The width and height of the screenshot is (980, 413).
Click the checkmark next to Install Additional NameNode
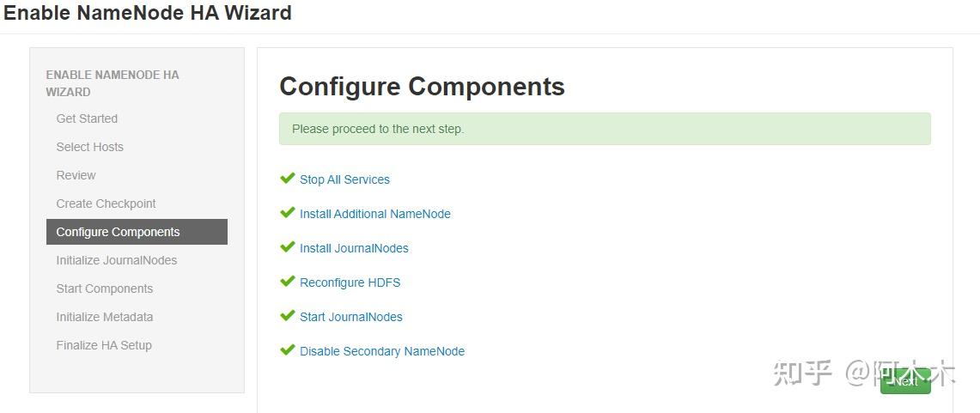pos(288,213)
